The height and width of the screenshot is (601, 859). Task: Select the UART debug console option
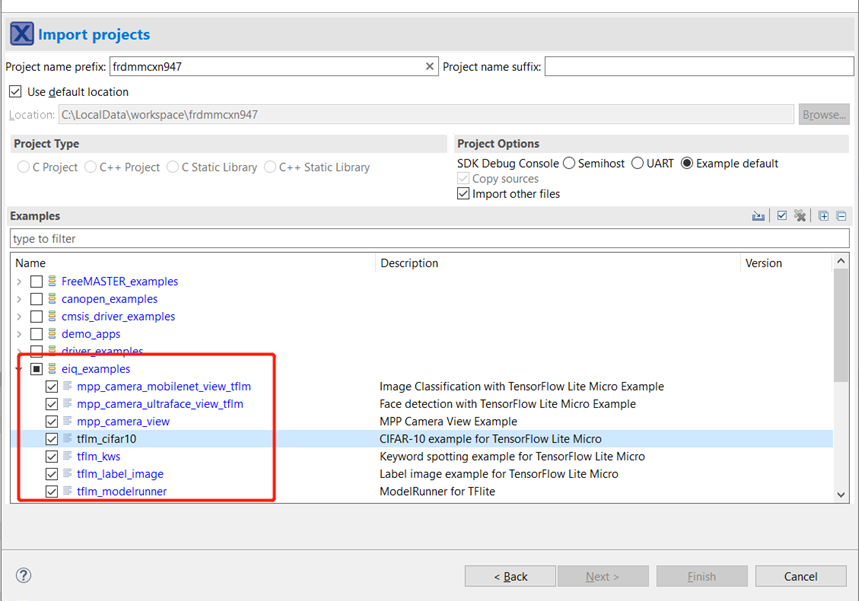click(x=638, y=163)
